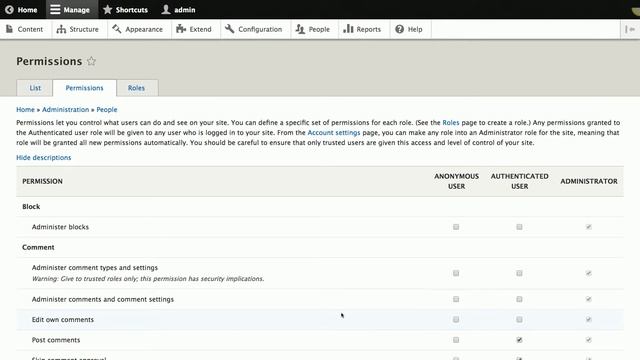Image resolution: width=640 pixels, height=360 pixels.
Task: Switch to the List tab
Action: click(x=35, y=88)
